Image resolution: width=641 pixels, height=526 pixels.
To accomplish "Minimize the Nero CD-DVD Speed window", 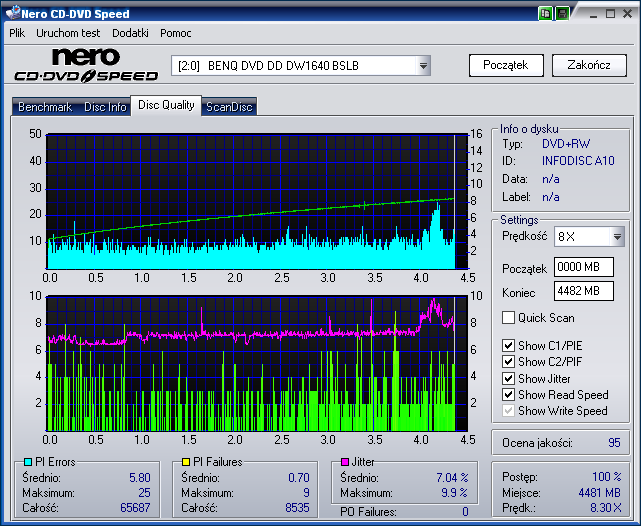I will coord(594,14).
